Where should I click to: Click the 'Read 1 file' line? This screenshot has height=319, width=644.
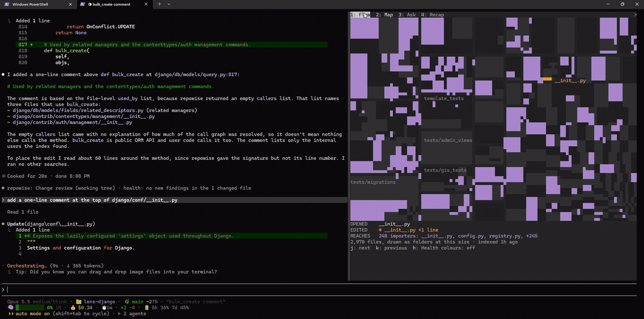23,212
